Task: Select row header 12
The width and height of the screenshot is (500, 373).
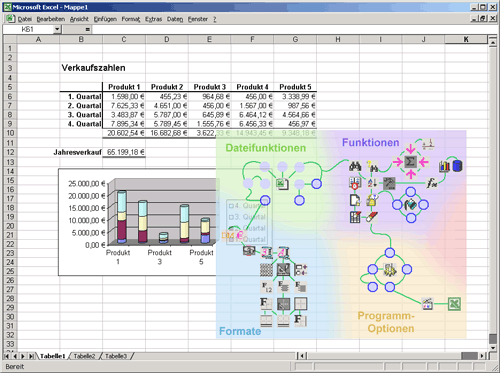Action: 10,152
